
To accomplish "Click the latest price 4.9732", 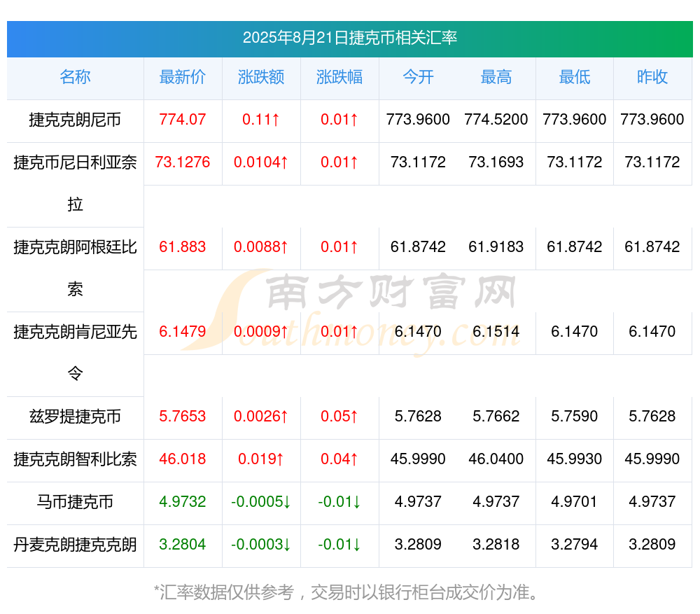I will [183, 501].
